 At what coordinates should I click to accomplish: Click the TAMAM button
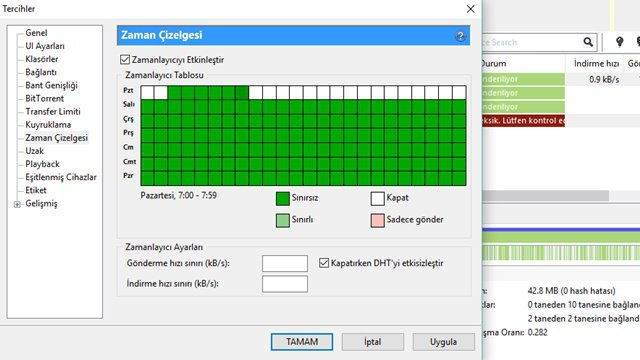pyautogui.click(x=302, y=342)
